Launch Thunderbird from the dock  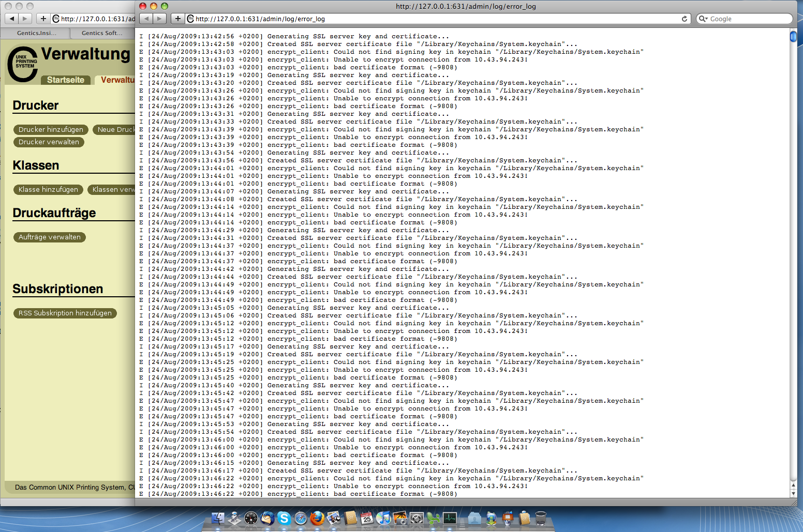tap(267, 518)
